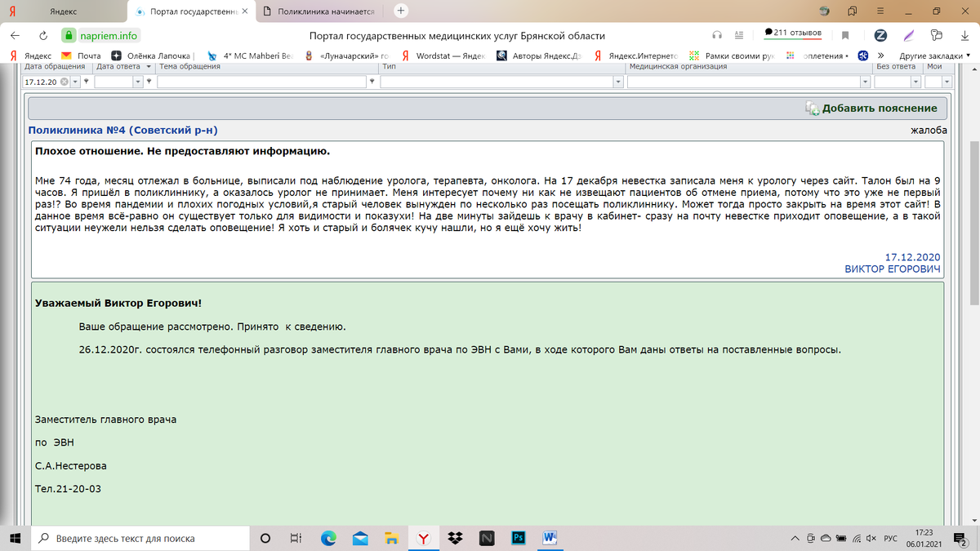Click the purple feather extension icon
This screenshot has width=980, height=551.
pos(909,35)
